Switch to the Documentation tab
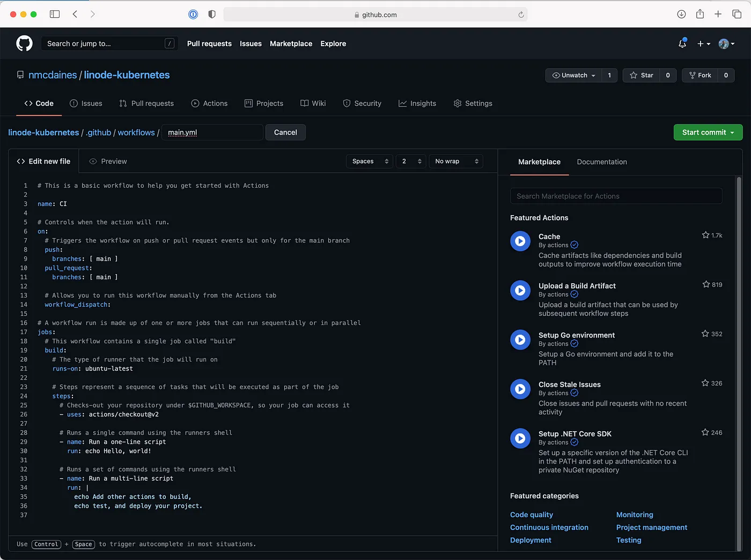Image resolution: width=751 pixels, height=560 pixels. pyautogui.click(x=601, y=162)
